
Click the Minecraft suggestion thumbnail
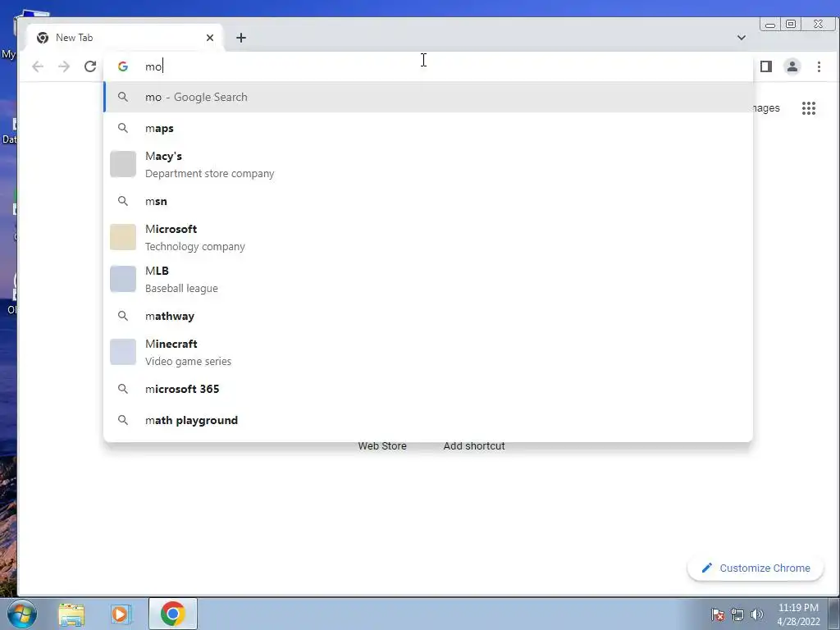point(123,352)
